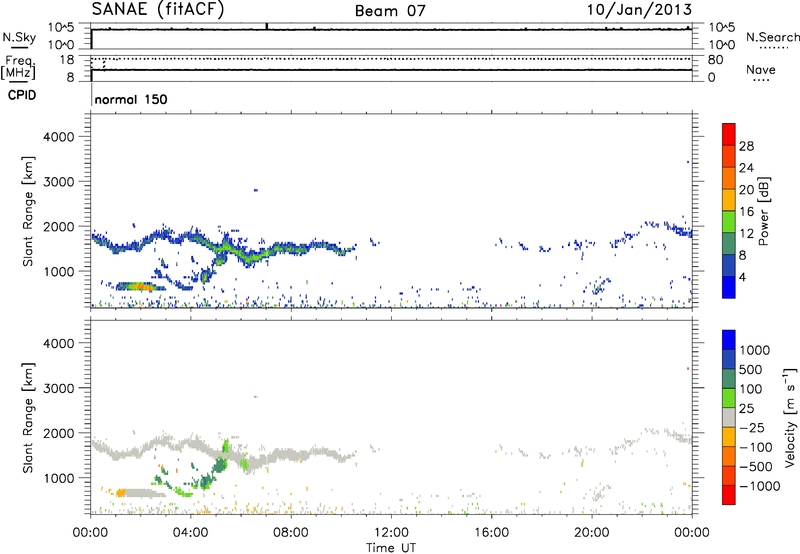
Task: Click the red segment of the Power colorbar
Action: coord(729,134)
